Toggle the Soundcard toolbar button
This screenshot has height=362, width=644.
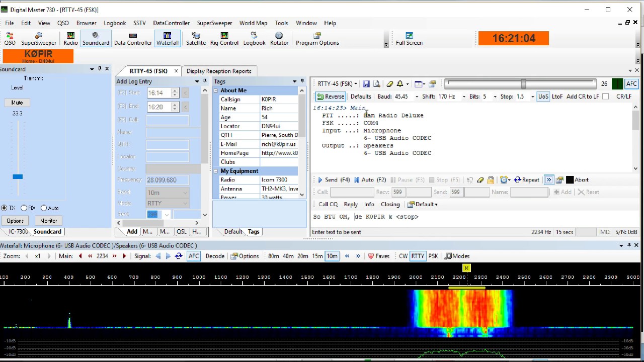(x=96, y=39)
